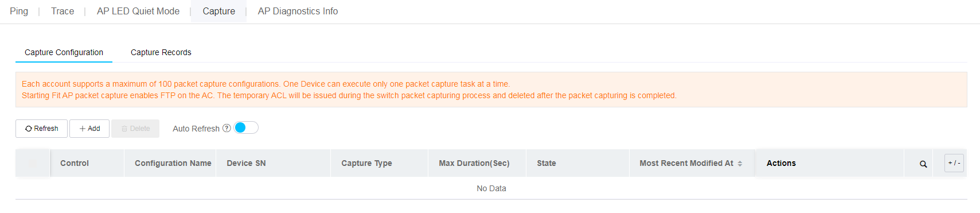This screenshot has width=980, height=213.
Task: Click the Capture Type column header
Action: click(x=366, y=163)
